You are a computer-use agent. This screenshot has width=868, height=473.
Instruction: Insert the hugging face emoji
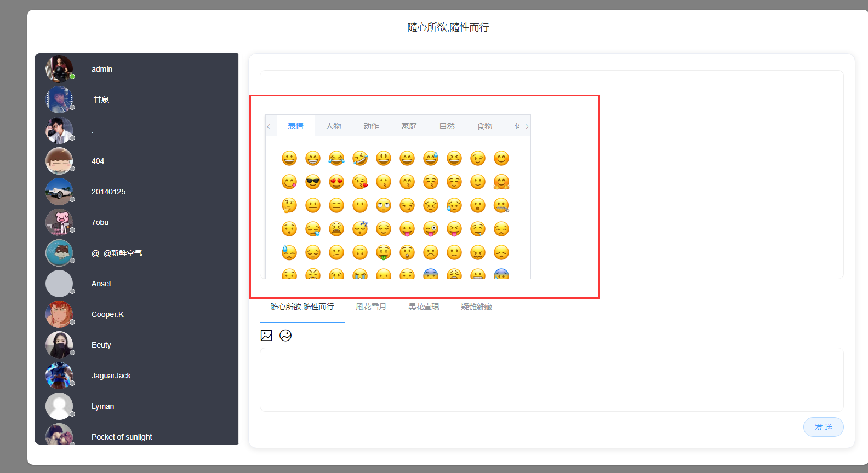tap(501, 182)
